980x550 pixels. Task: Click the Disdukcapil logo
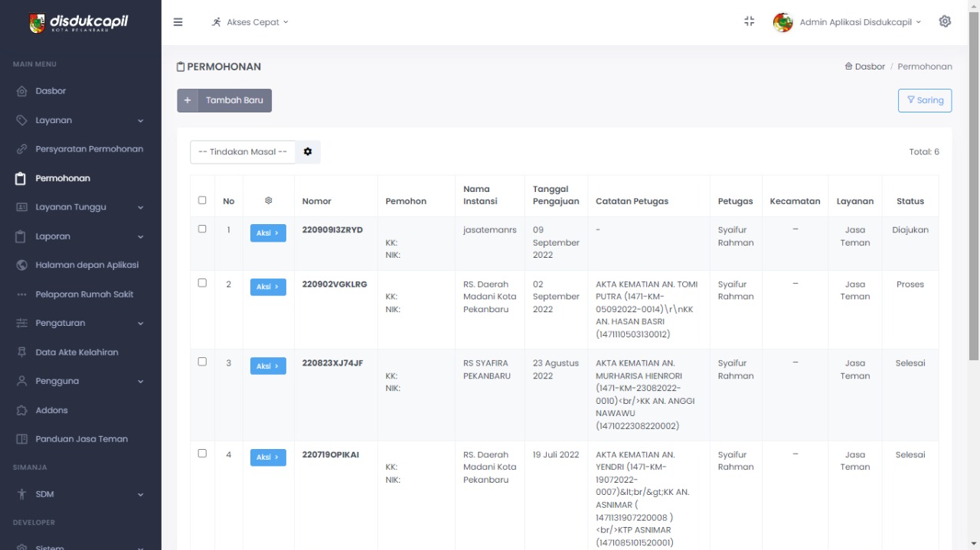coord(79,23)
